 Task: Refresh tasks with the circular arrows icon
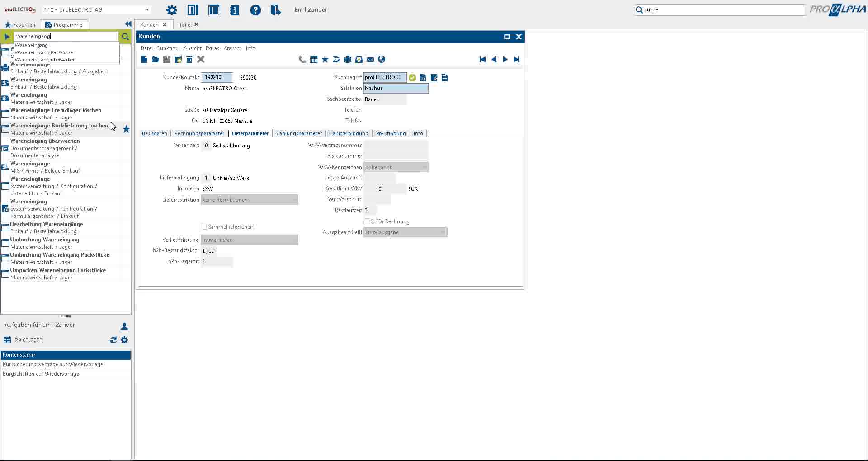pos(113,340)
